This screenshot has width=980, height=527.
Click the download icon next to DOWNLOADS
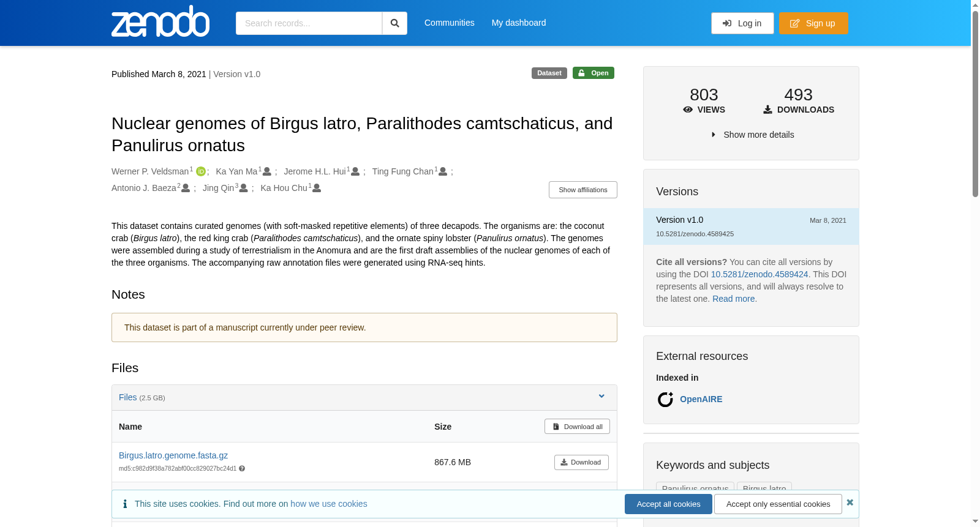click(767, 110)
